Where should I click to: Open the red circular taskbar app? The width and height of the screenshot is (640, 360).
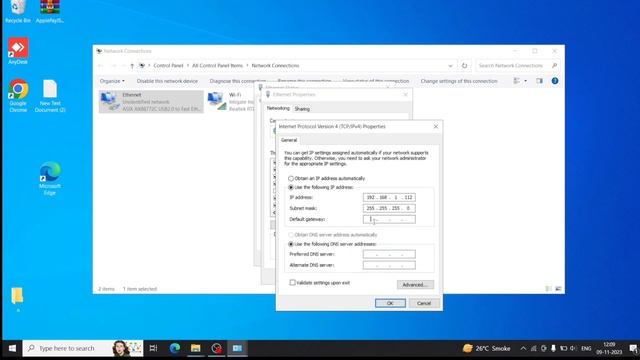[x=216, y=348]
